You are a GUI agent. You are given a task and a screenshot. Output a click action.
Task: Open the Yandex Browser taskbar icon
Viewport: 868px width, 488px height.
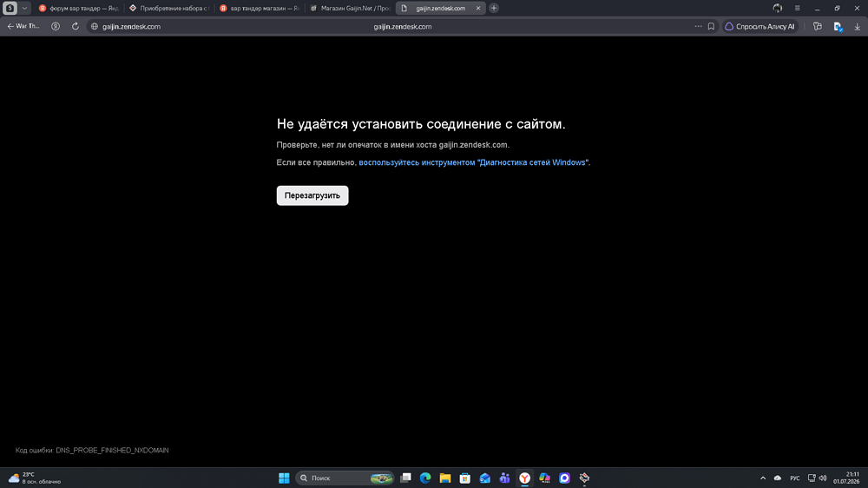pyautogui.click(x=524, y=478)
